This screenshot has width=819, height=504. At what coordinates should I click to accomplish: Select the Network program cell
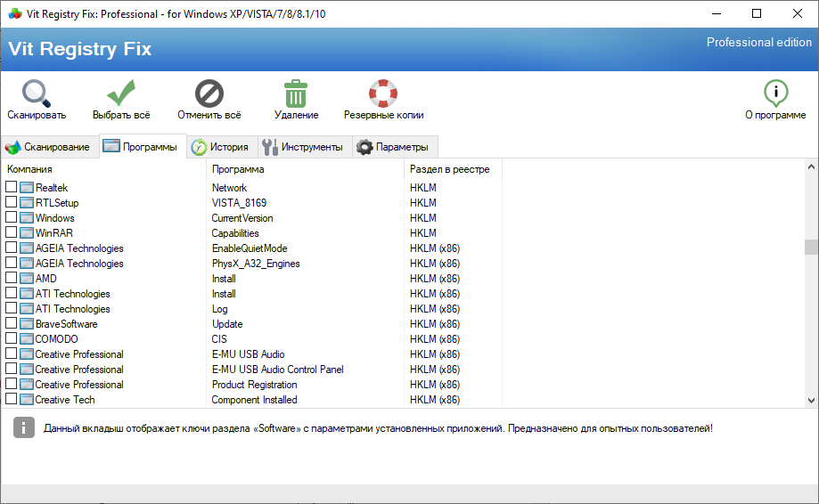pyautogui.click(x=229, y=187)
